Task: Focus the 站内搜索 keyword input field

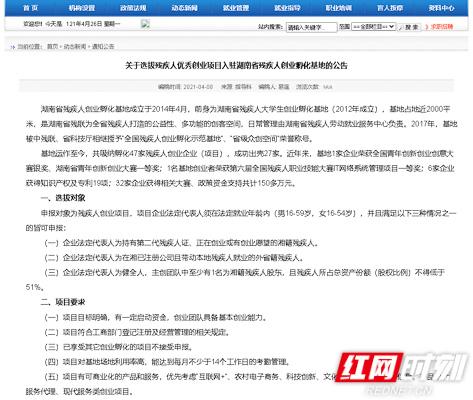Action: click(x=311, y=27)
